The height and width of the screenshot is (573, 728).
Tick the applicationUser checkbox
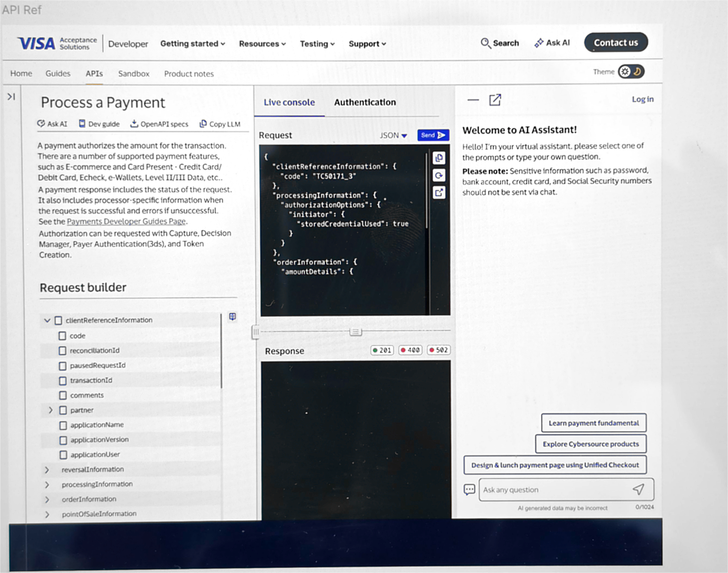tap(63, 455)
